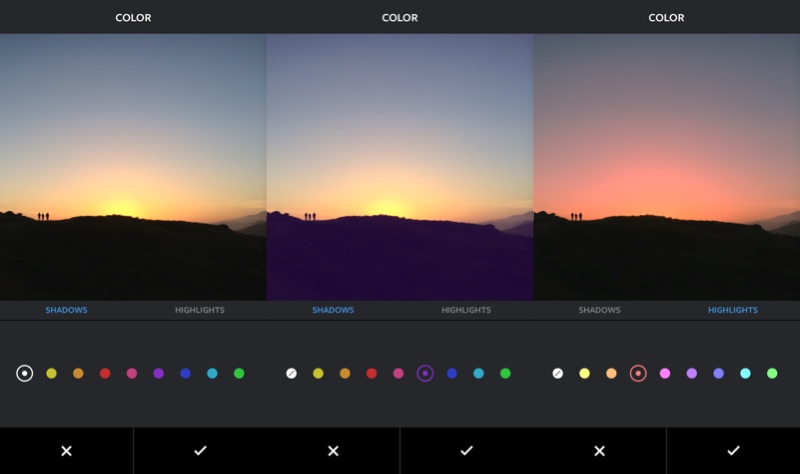
Task: Cancel color edit in the left panel
Action: click(x=66, y=451)
